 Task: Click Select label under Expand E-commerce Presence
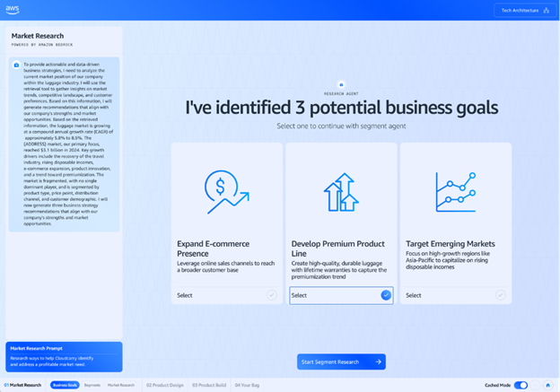[x=185, y=295]
